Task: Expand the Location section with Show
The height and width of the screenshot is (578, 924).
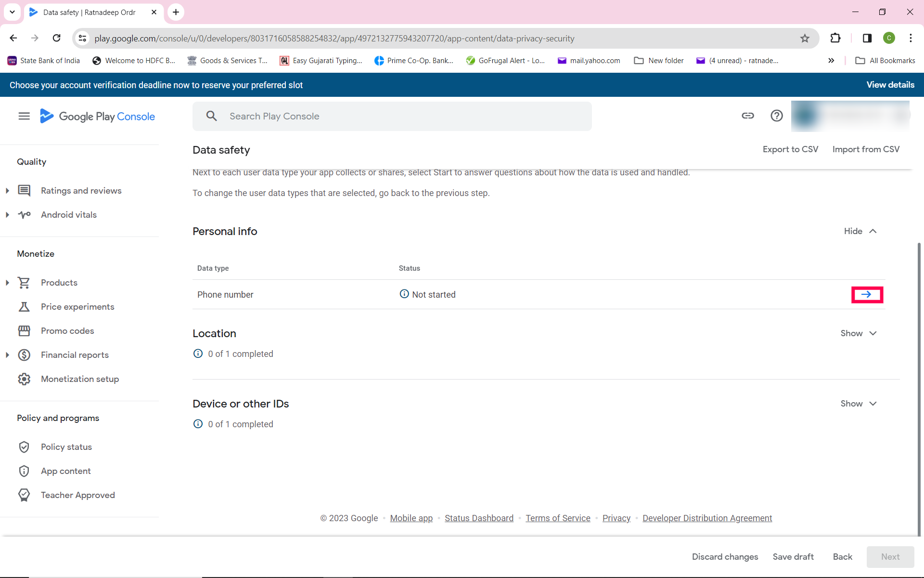Action: (x=859, y=333)
